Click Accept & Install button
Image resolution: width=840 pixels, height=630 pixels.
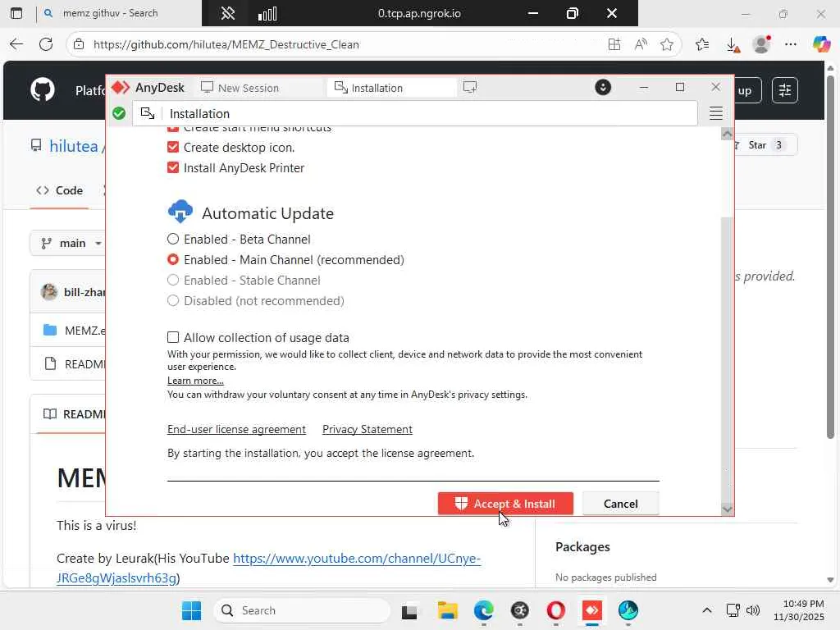[x=505, y=504]
